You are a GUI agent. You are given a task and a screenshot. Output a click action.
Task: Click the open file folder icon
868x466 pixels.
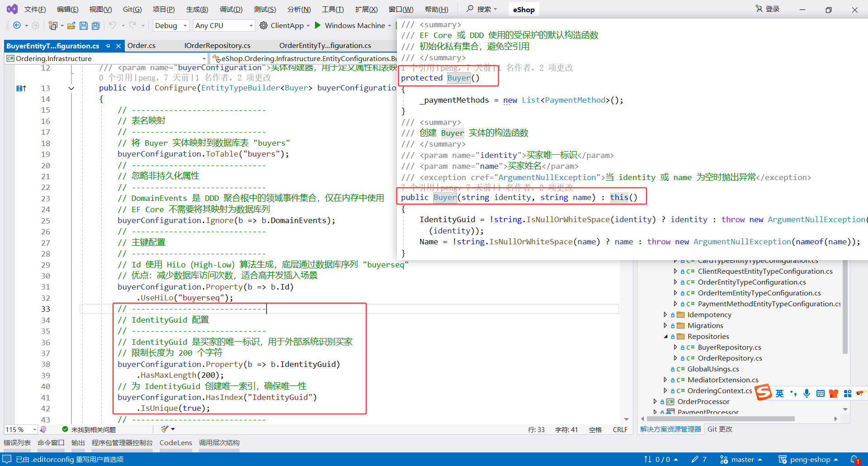pyautogui.click(x=71, y=25)
